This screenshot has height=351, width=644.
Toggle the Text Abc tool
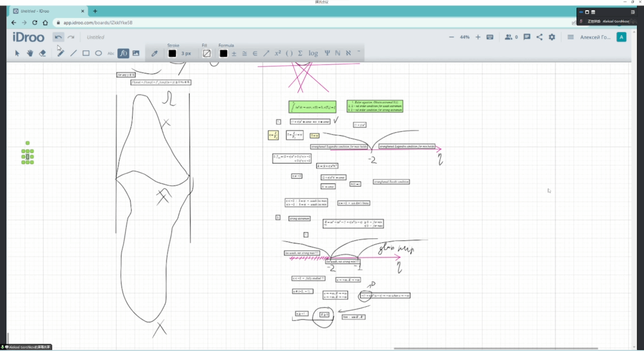point(111,53)
